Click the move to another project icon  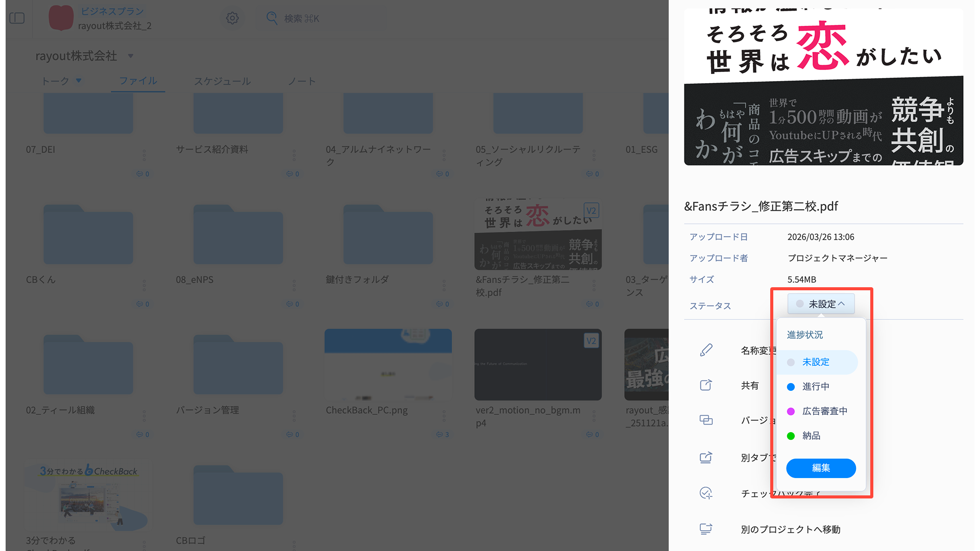[x=706, y=529]
